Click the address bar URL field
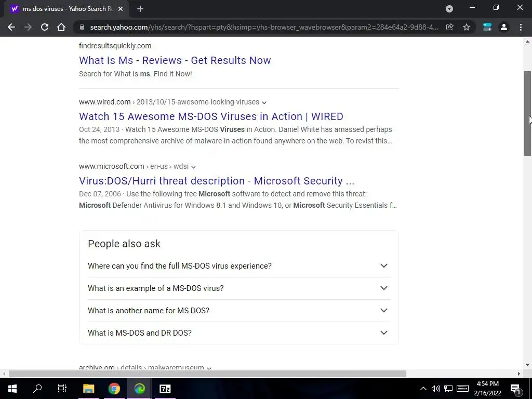This screenshot has width=532, height=399. coord(264,27)
